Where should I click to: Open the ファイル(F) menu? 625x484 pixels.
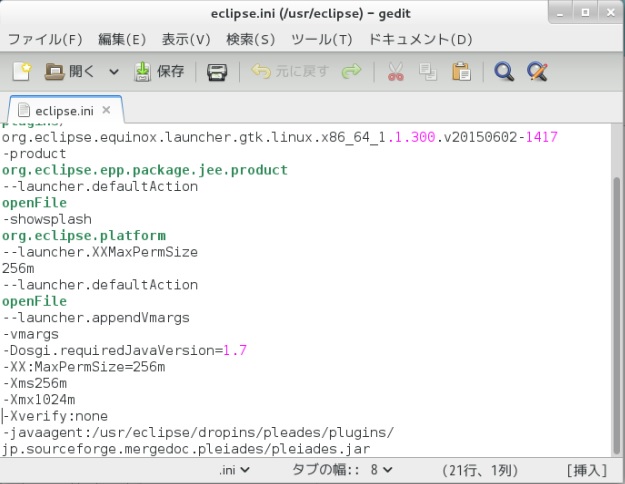point(45,39)
